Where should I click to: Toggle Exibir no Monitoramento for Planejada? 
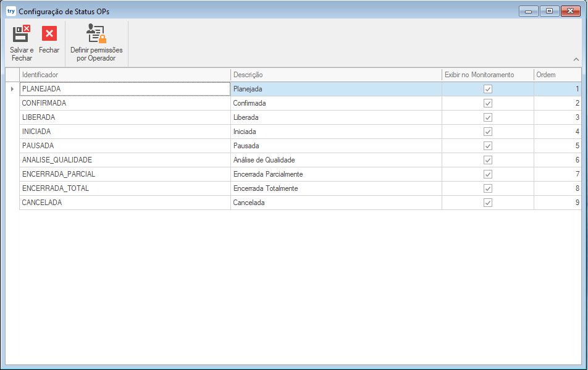pyautogui.click(x=487, y=89)
